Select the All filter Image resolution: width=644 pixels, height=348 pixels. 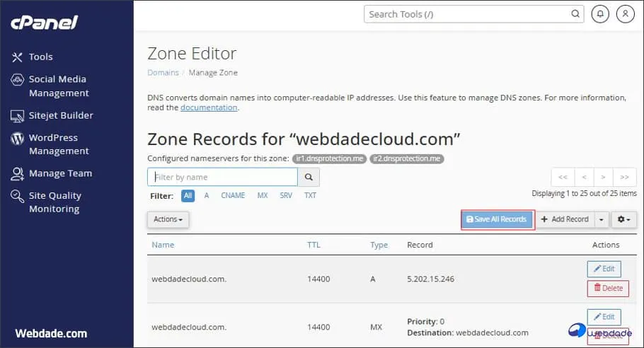[x=188, y=196]
